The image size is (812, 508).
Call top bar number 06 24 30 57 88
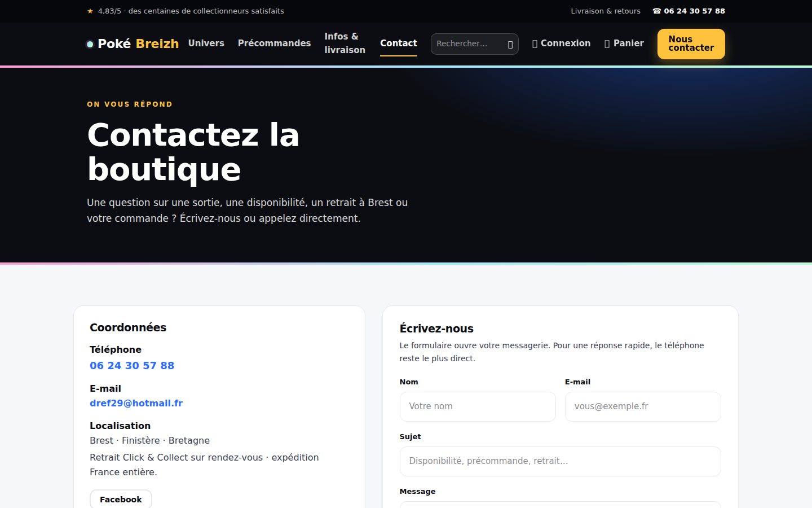click(x=689, y=11)
